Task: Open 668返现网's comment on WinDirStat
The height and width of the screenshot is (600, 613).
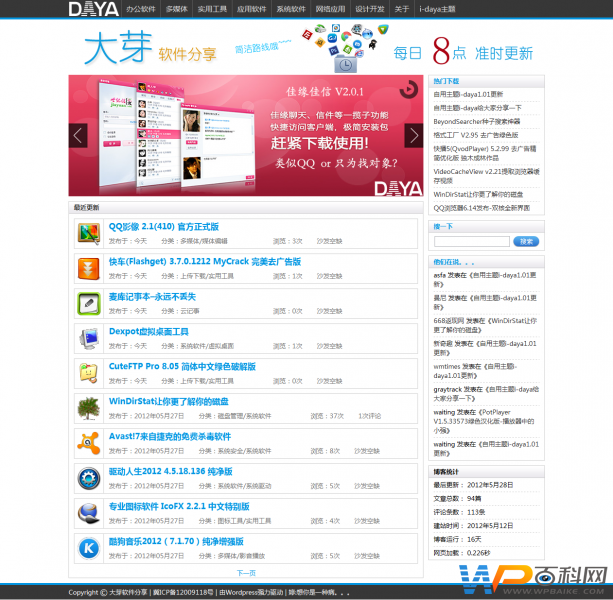Action: 485,325
